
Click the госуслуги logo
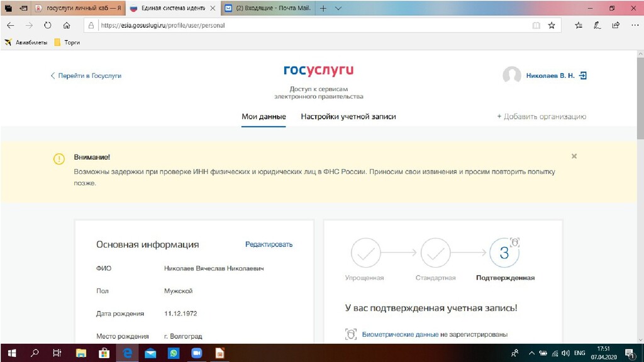[x=318, y=70]
